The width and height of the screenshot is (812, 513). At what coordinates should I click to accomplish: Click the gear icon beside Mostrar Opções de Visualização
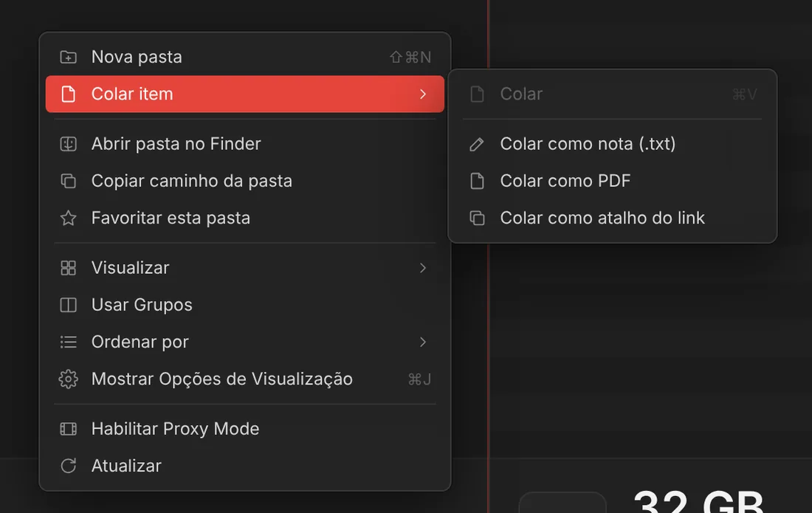pyautogui.click(x=69, y=379)
